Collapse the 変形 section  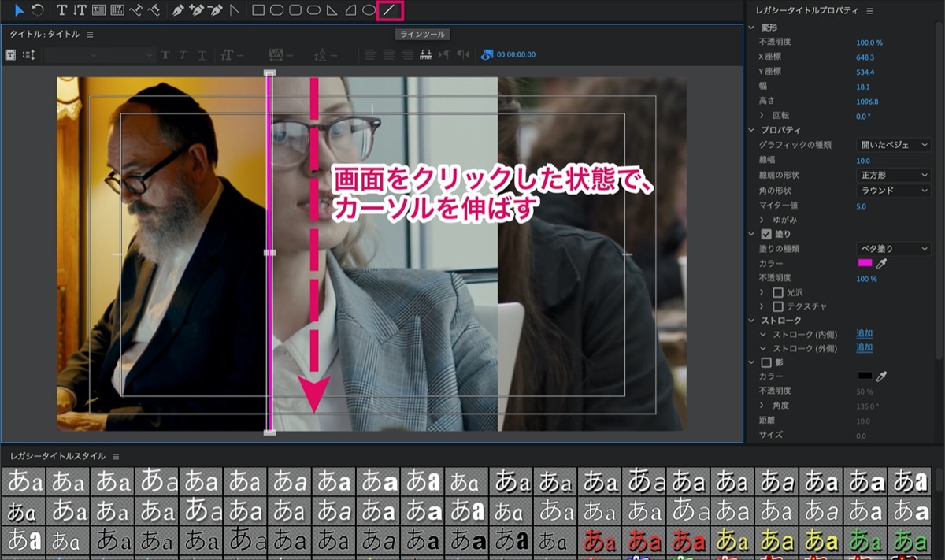tap(752, 28)
